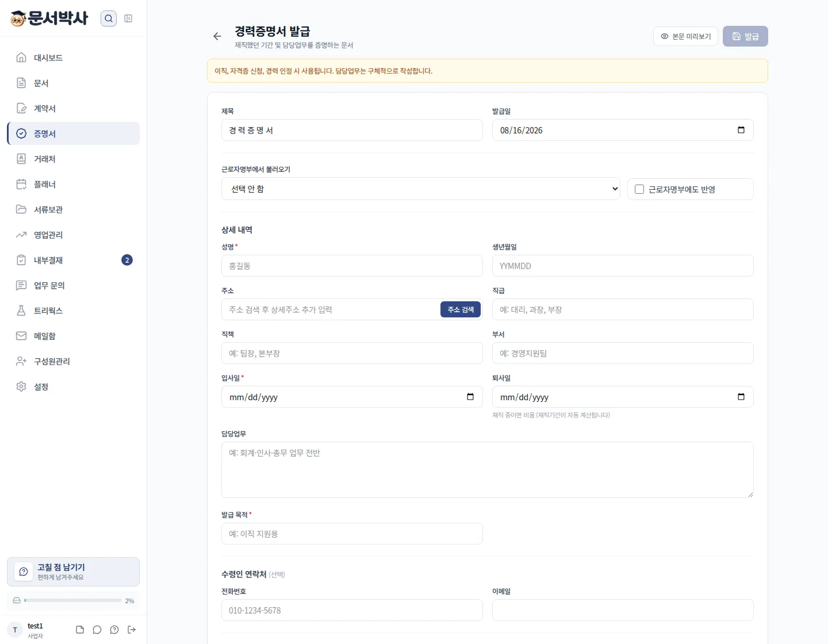
Task: Open 트리웍스 in the sidebar
Action: (74, 310)
